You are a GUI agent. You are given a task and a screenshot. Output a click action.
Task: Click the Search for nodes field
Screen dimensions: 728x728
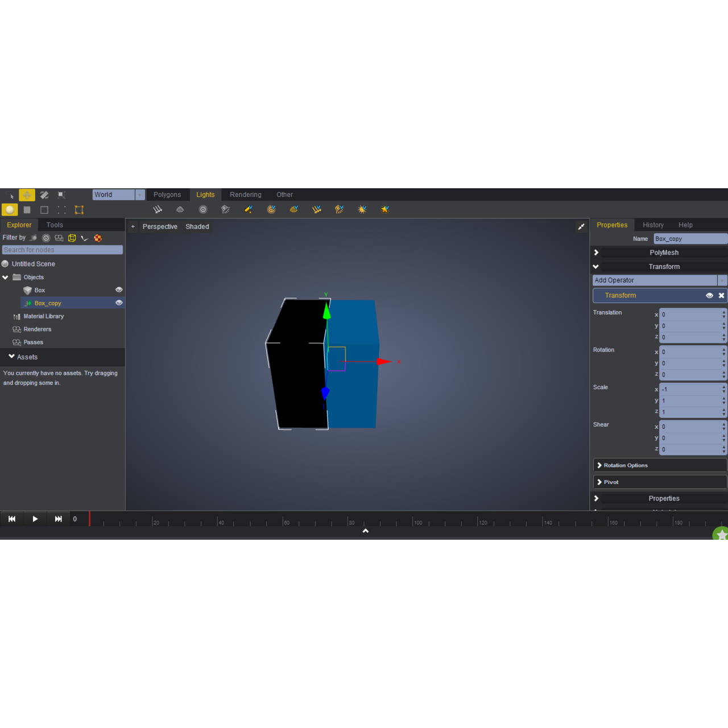click(62, 250)
